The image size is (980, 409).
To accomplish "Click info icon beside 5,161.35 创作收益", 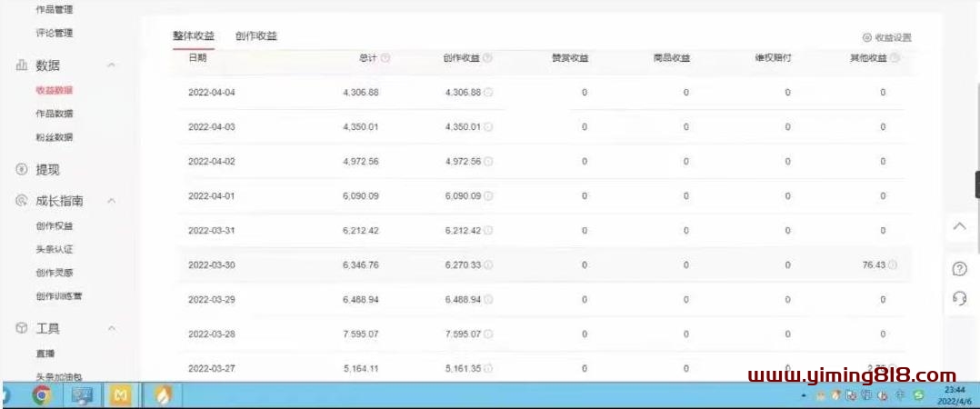I will pos(488,368).
